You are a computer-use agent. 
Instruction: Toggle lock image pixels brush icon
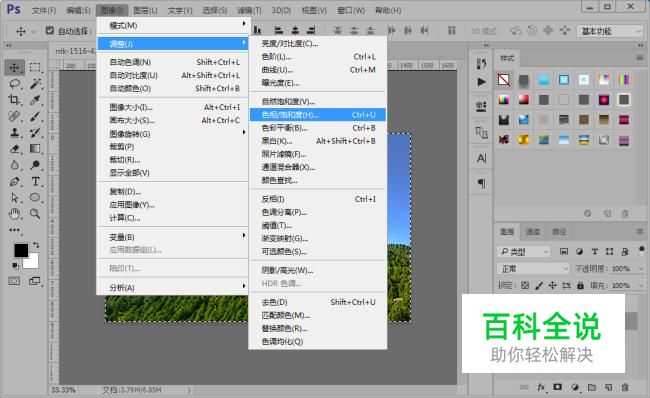point(539,285)
